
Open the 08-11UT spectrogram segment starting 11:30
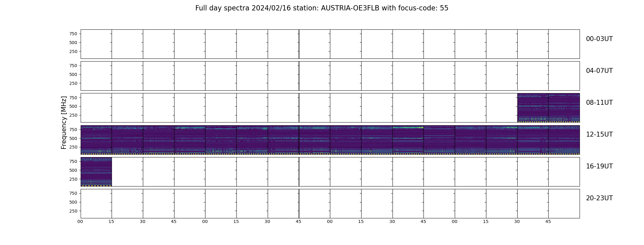(533, 108)
